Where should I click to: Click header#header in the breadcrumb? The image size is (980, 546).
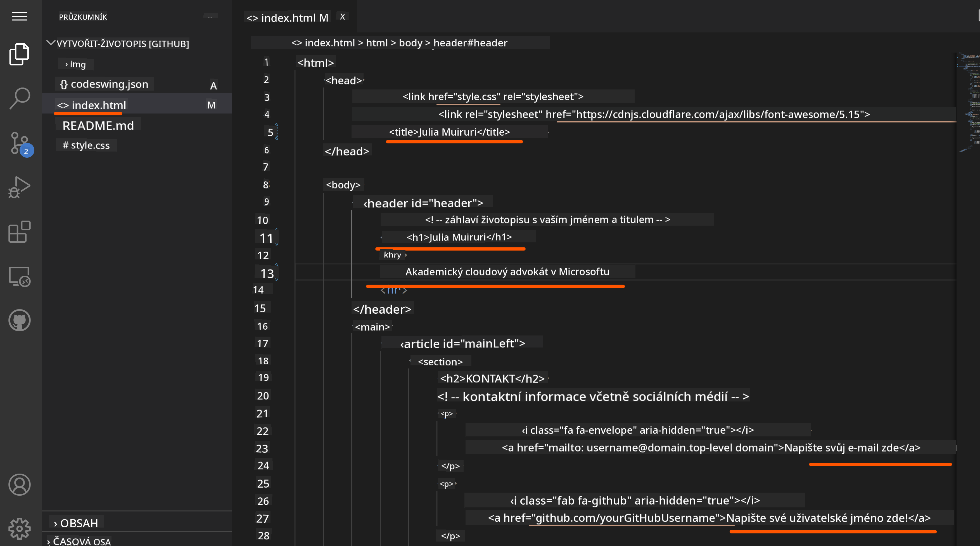(470, 42)
